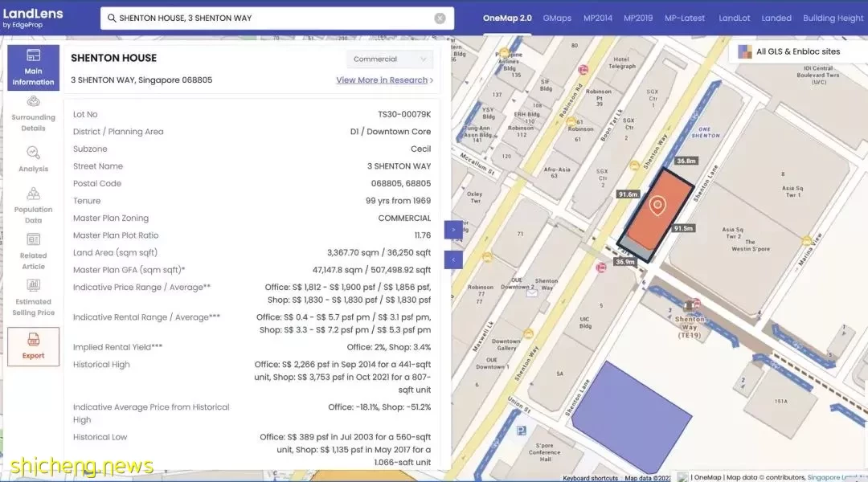The image size is (868, 482).
Task: Click the Implied Rental Yield value
Action: point(389,348)
